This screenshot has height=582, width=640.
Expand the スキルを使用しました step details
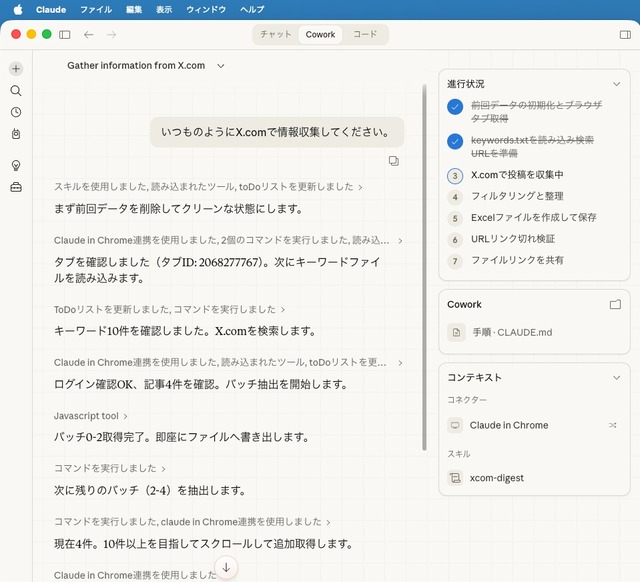208,187
